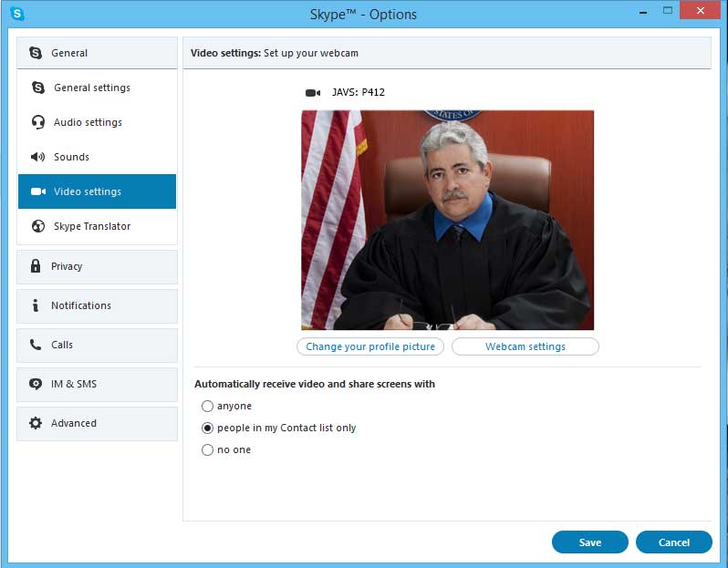This screenshot has height=568, width=728.
Task: Click the Skype logo in title bar
Action: [17, 14]
